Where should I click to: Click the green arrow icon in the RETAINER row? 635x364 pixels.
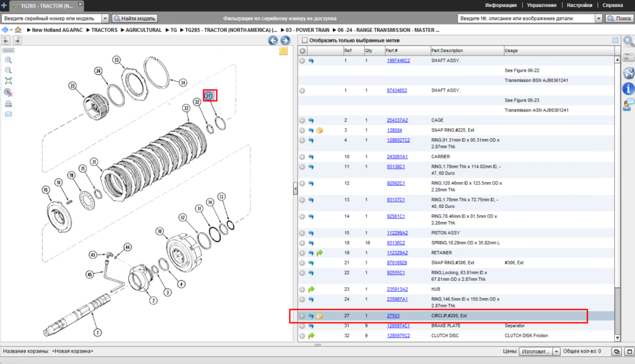[x=319, y=253]
